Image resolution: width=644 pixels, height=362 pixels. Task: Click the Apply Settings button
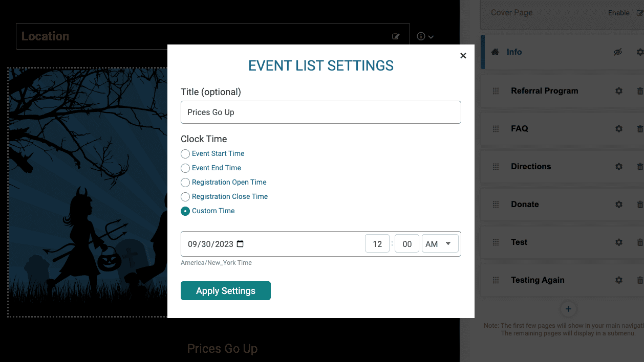(225, 290)
